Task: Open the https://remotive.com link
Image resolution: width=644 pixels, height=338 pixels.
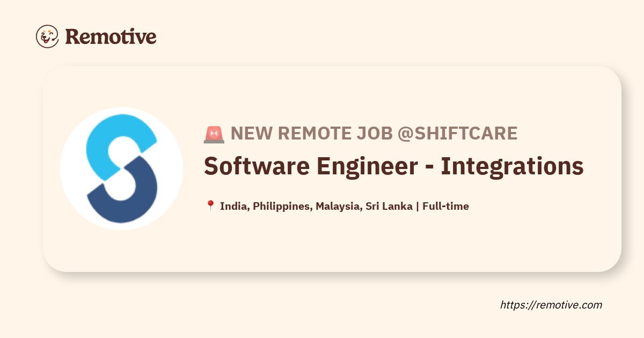Action: pos(551,305)
